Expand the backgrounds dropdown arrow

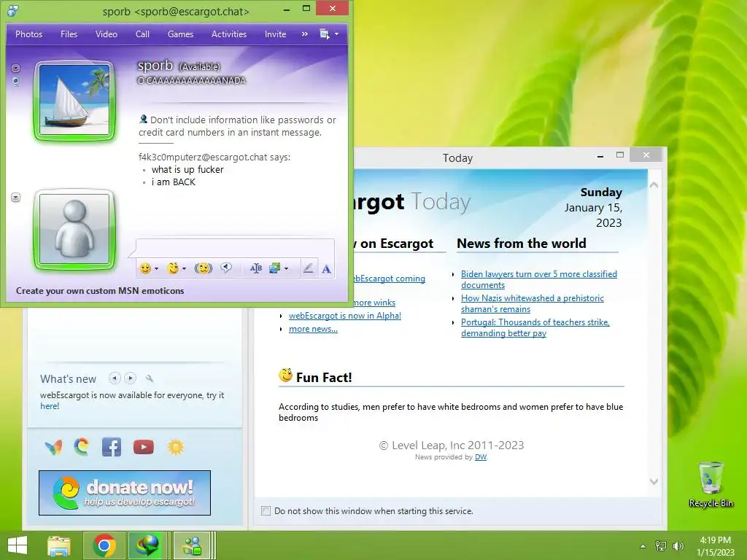click(286, 269)
